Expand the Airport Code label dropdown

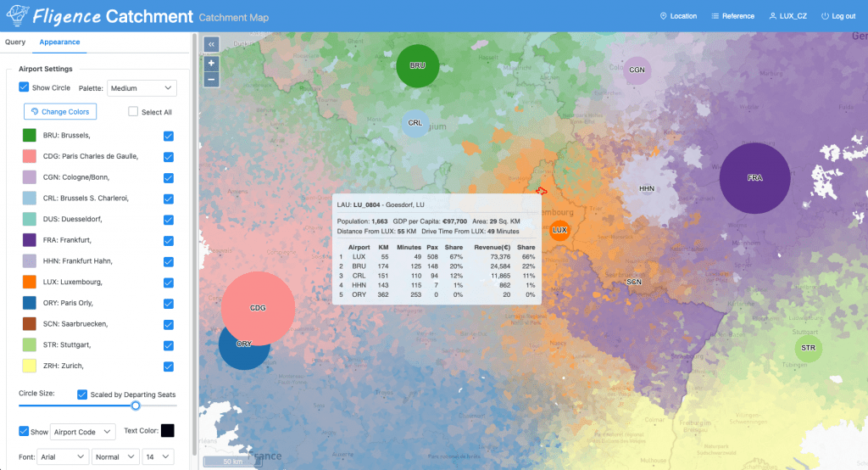pyautogui.click(x=83, y=432)
